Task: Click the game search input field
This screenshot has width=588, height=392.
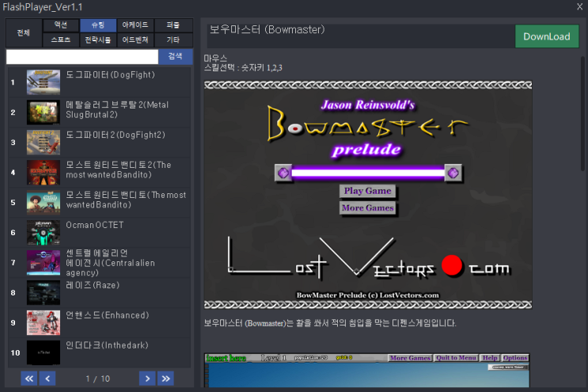Action: point(82,57)
